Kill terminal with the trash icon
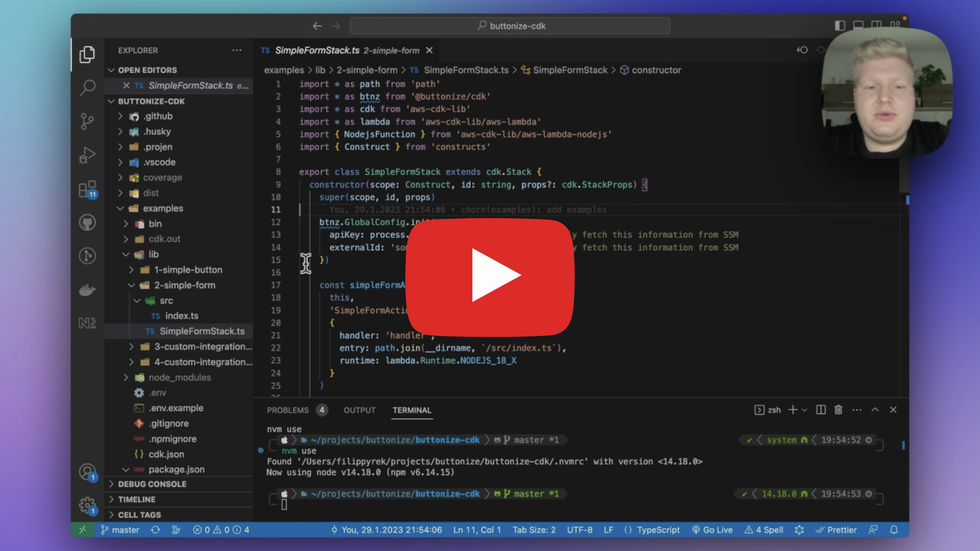Viewport: 980px width, 551px height. click(x=838, y=410)
